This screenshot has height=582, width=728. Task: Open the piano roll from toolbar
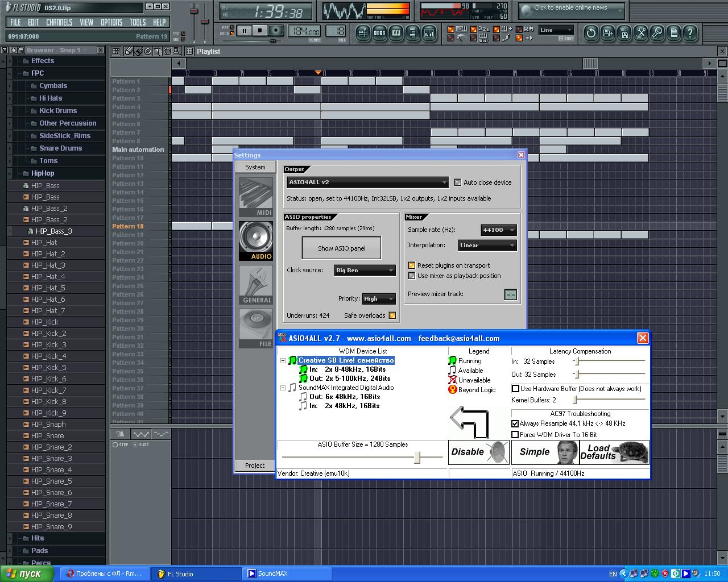point(396,33)
